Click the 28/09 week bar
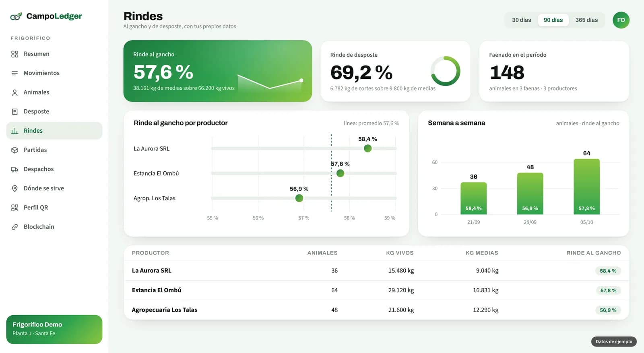This screenshot has height=353, width=644. tap(530, 193)
